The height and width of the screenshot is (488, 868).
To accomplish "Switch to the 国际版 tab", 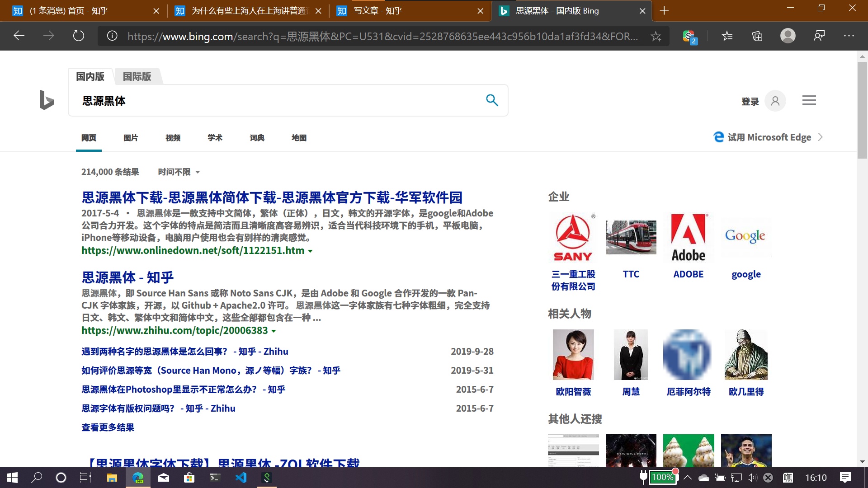I will click(x=137, y=76).
